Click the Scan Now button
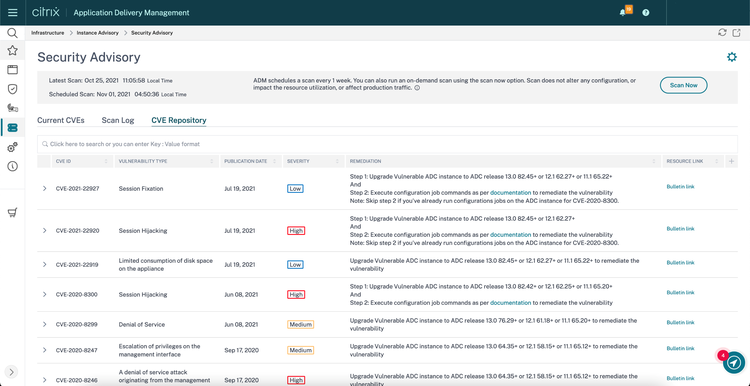This screenshot has width=750, height=386. (684, 85)
